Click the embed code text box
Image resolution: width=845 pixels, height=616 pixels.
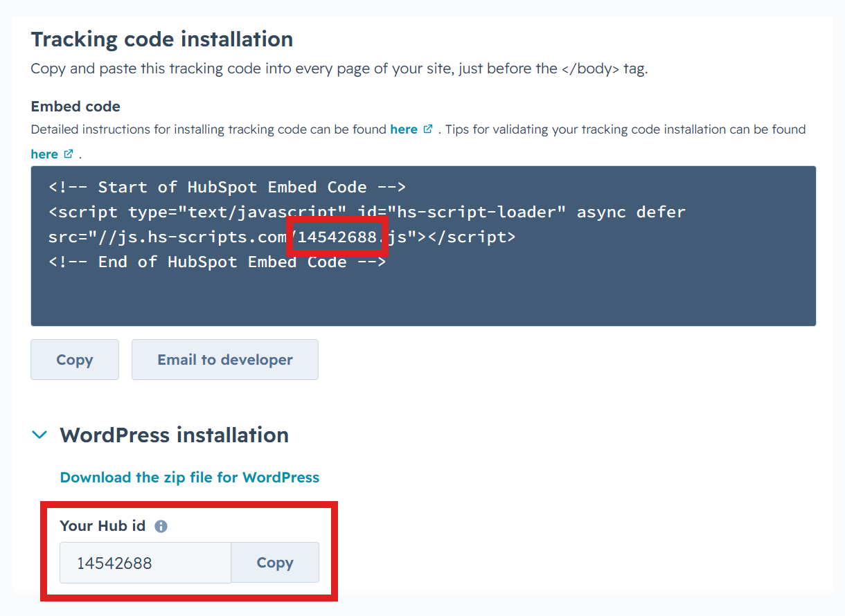click(423, 246)
